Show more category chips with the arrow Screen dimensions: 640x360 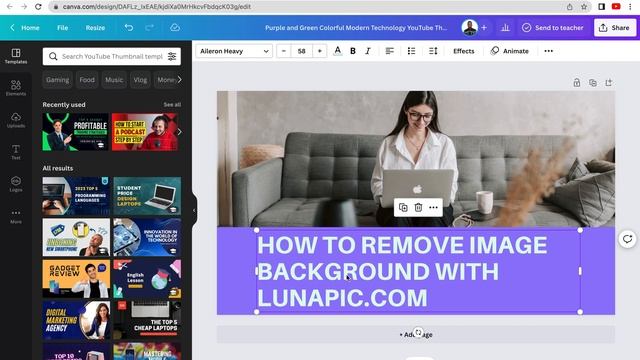point(179,80)
